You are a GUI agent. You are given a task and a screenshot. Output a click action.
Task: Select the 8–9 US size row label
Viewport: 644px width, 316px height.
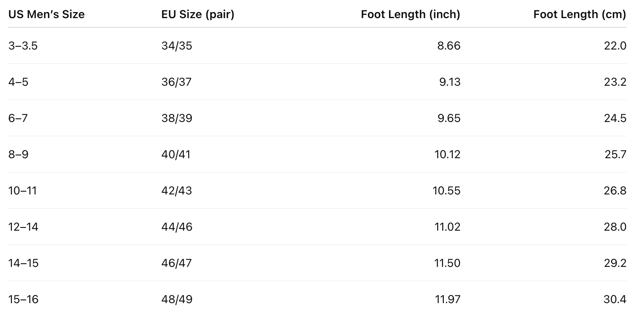click(19, 155)
